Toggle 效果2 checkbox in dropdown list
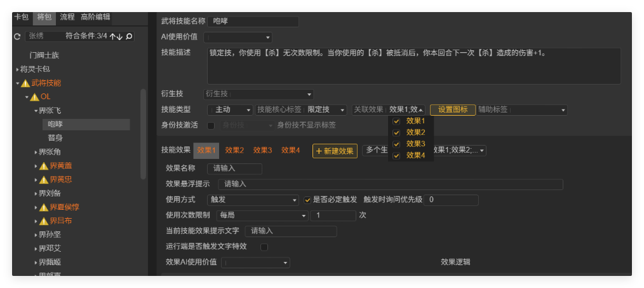 (396, 132)
